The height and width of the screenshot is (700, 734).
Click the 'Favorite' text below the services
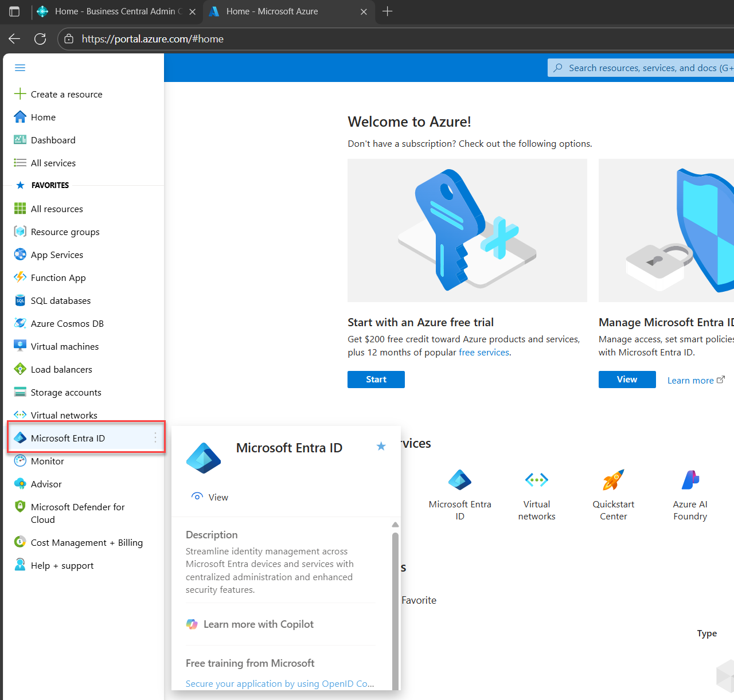point(419,600)
